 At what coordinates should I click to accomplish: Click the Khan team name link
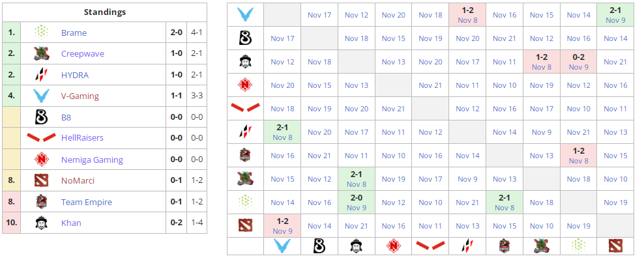(x=71, y=223)
